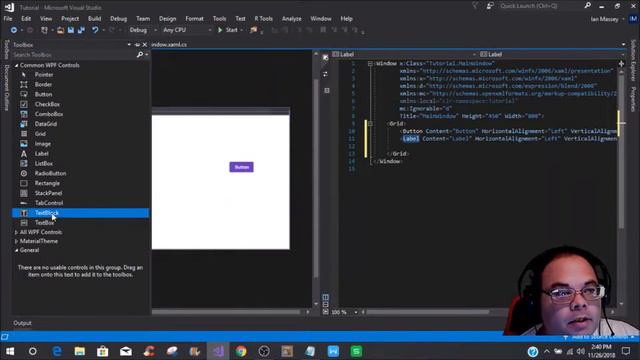Open the Edit menu
640x360 pixels.
(x=26, y=19)
